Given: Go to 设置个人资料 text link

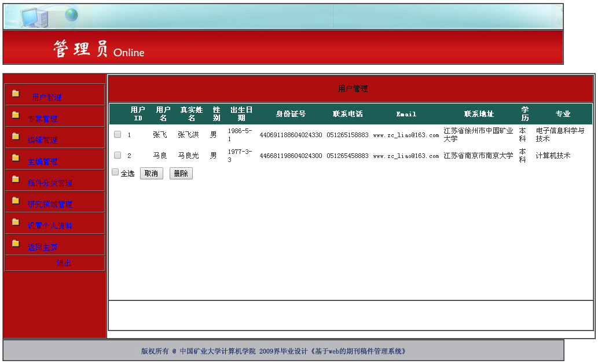Looking at the screenshot, I should click(50, 226).
